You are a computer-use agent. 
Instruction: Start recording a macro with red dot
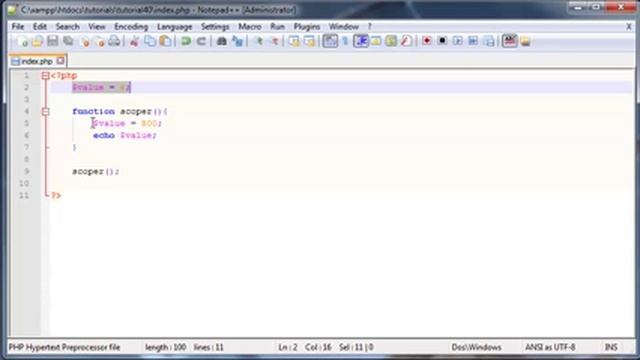[x=427, y=41]
